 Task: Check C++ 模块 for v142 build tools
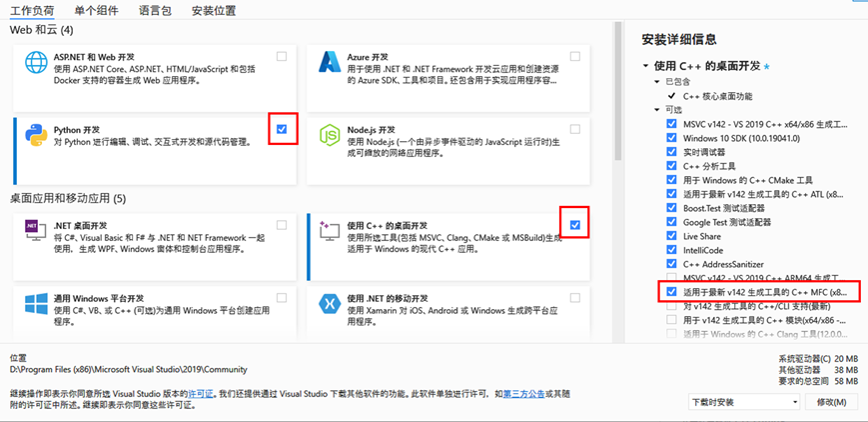671,319
